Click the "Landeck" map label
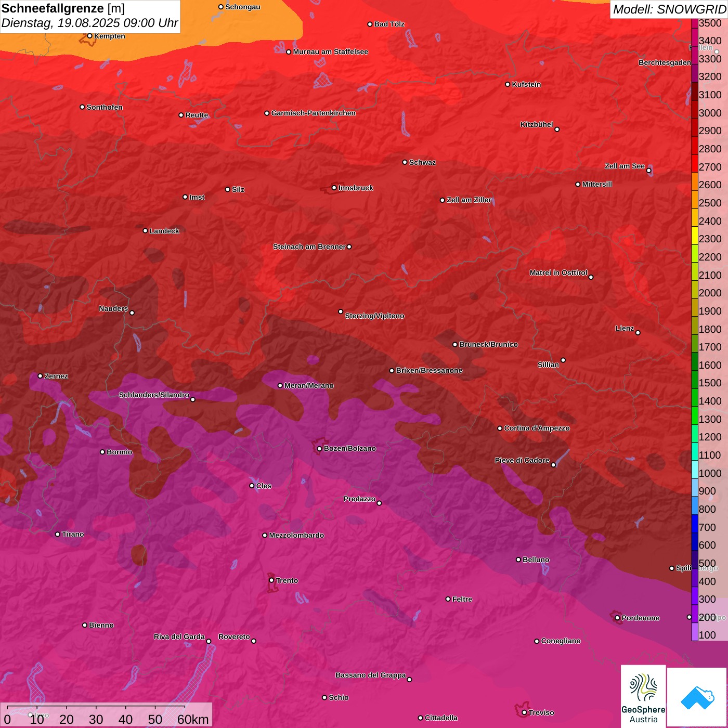728x728 pixels. [x=164, y=231]
